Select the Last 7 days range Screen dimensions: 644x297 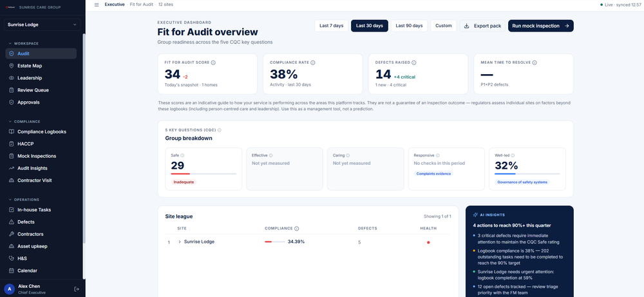[x=332, y=26]
